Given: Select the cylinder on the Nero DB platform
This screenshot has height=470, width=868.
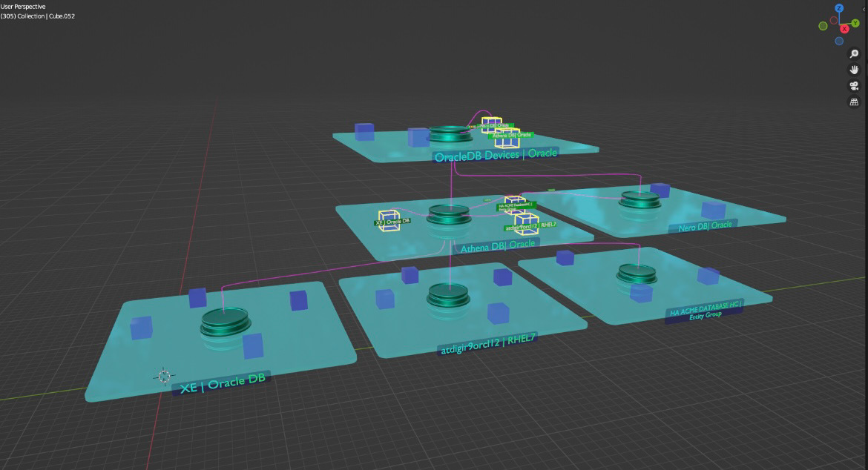Looking at the screenshot, I should click(640, 199).
